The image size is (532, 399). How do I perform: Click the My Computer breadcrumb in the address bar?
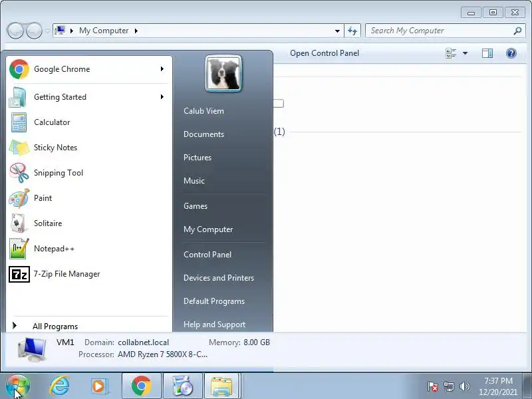pyautogui.click(x=104, y=31)
